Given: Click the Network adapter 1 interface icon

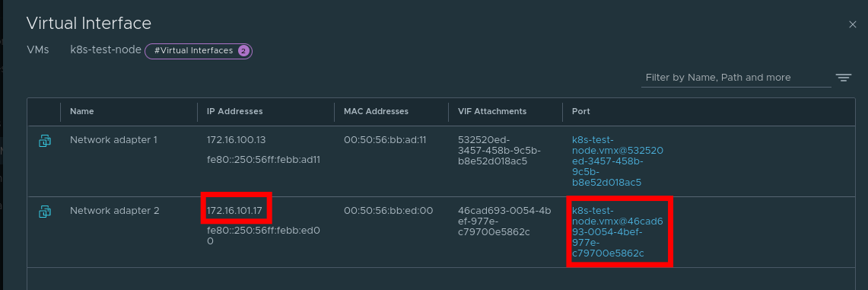Looking at the screenshot, I should pos(45,141).
